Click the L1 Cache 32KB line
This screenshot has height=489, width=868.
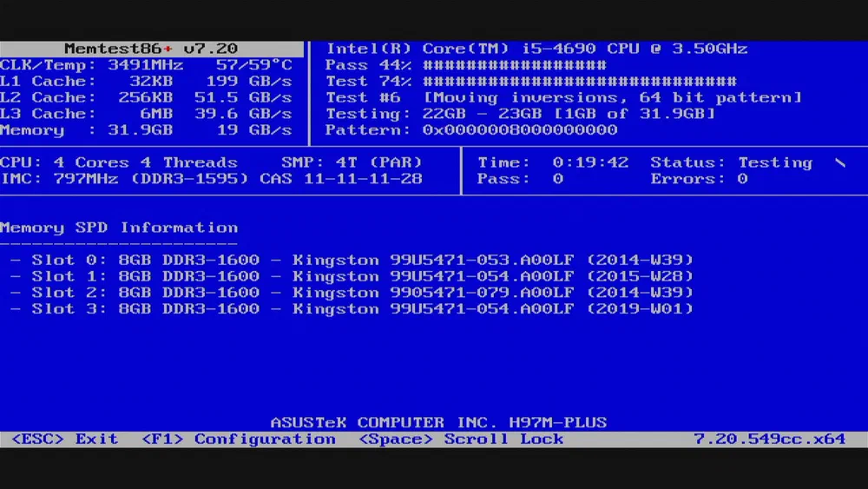[x=146, y=82]
